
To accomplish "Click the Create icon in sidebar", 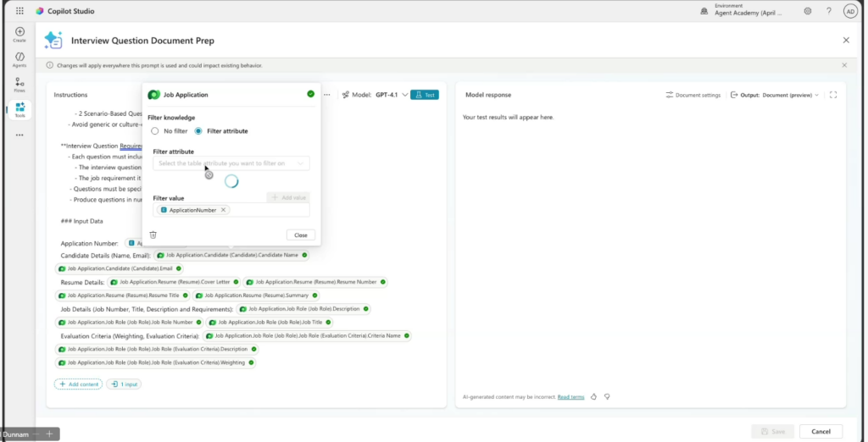I will click(19, 35).
